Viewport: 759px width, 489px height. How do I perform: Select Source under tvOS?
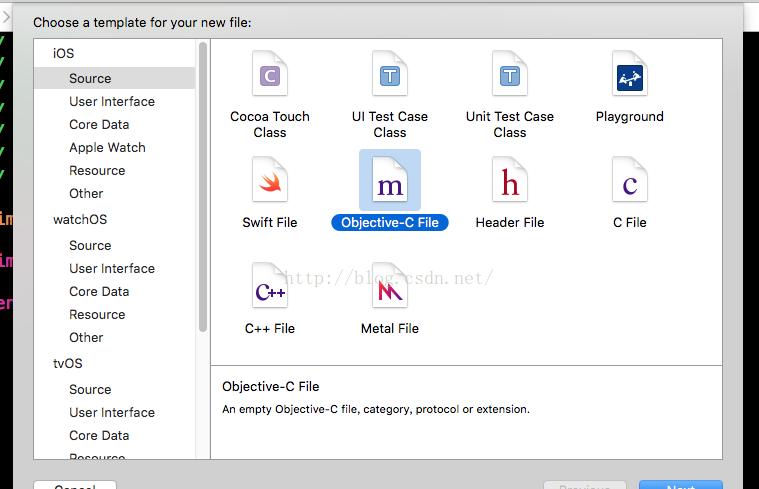pos(90,390)
